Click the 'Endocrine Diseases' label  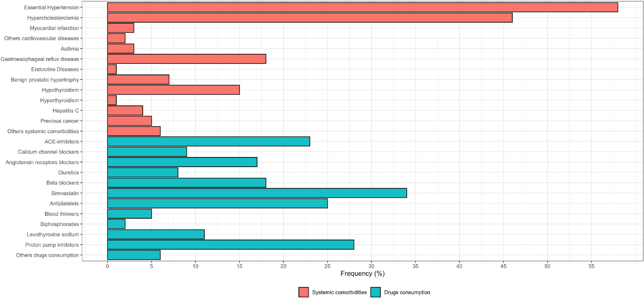pyautogui.click(x=55, y=69)
